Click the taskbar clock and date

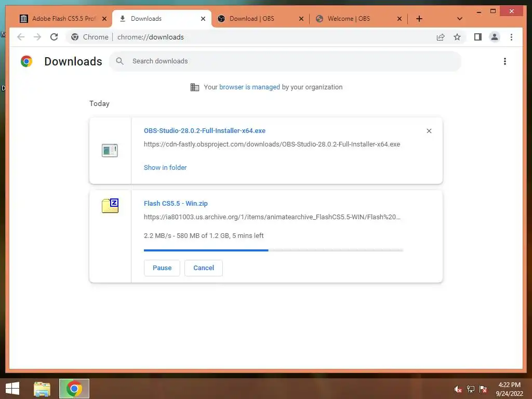coord(510,389)
